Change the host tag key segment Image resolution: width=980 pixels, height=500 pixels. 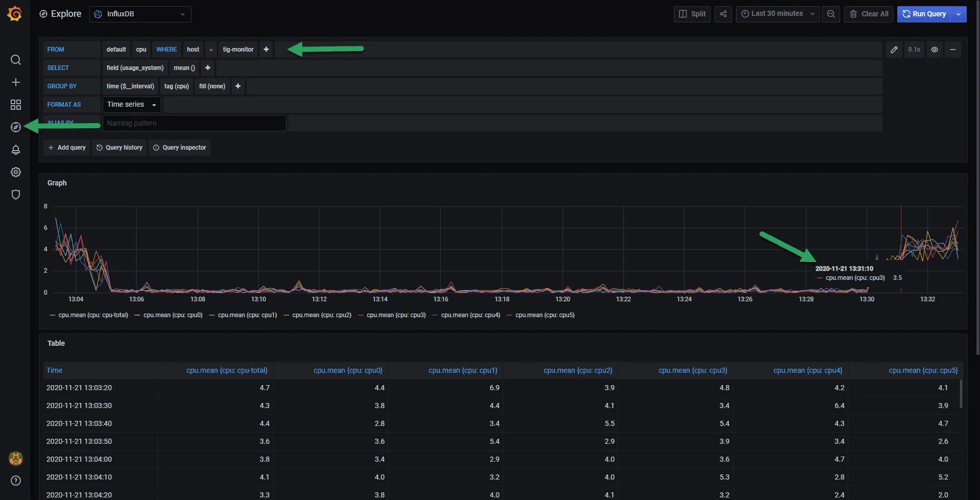[x=193, y=50]
